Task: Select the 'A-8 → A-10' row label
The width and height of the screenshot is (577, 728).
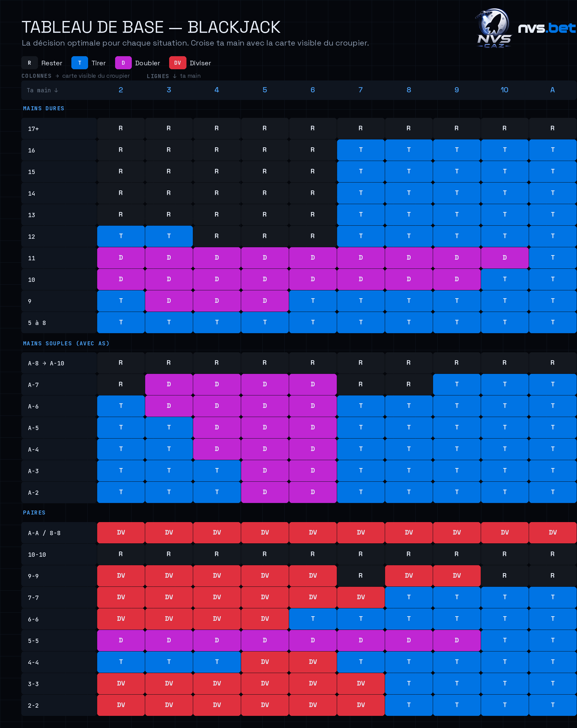Action: [59, 363]
